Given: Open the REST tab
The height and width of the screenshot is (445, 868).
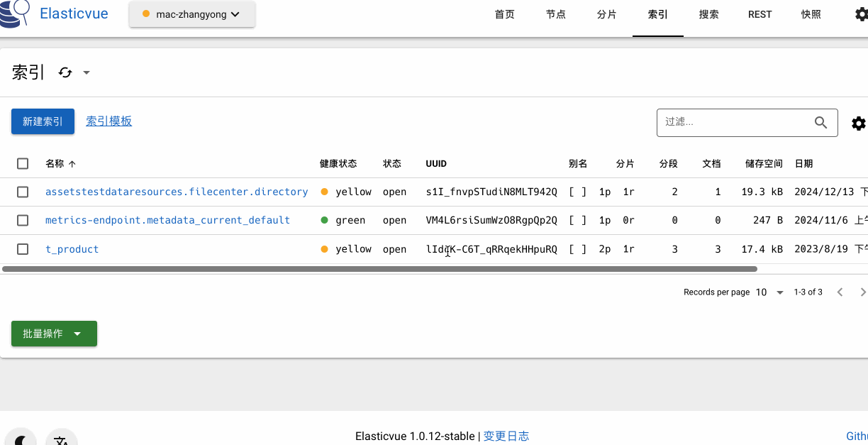Looking at the screenshot, I should (759, 14).
